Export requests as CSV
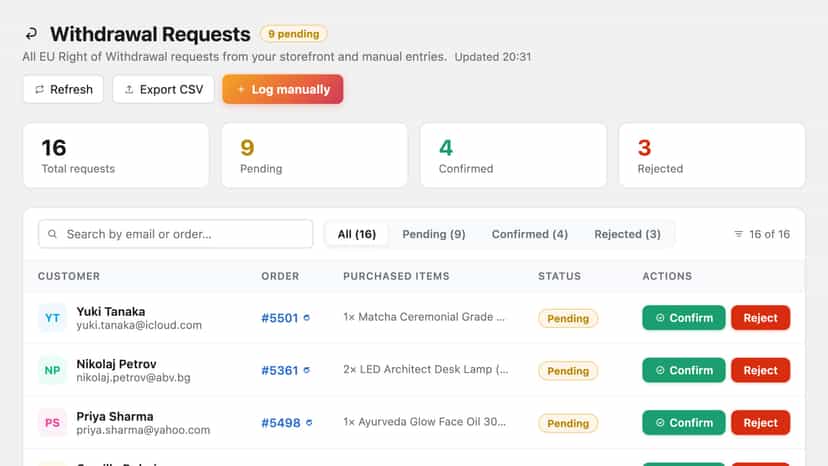This screenshot has height=466, width=828. tap(163, 89)
